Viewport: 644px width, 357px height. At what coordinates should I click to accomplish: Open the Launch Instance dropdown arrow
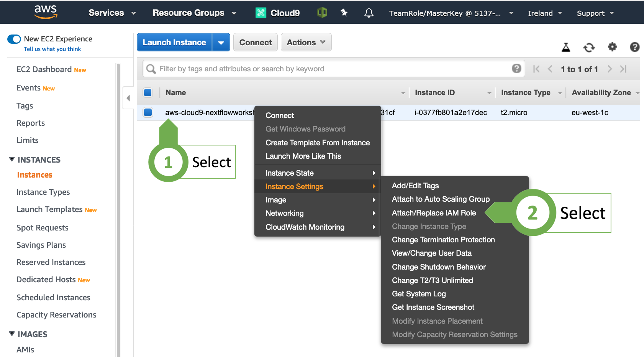[221, 43]
